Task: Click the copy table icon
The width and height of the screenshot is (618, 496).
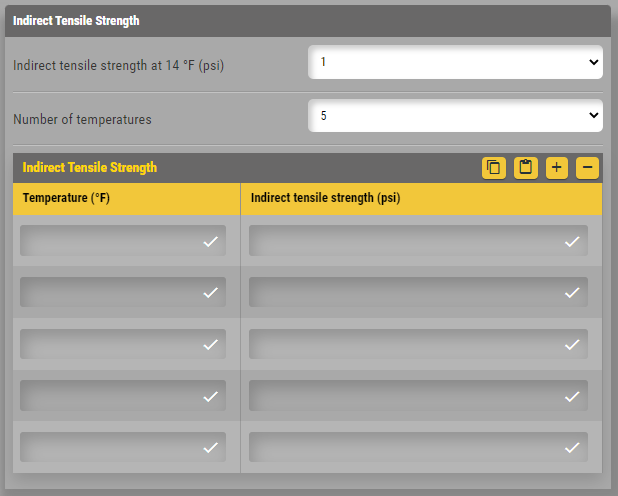Action: pos(494,168)
